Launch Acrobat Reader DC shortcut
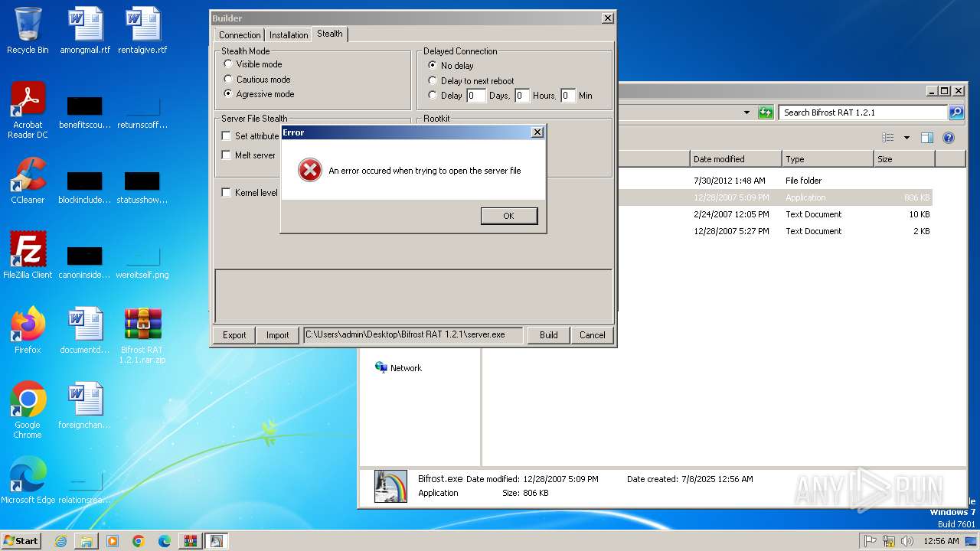This screenshot has height=551, width=980. pyautogui.click(x=28, y=110)
